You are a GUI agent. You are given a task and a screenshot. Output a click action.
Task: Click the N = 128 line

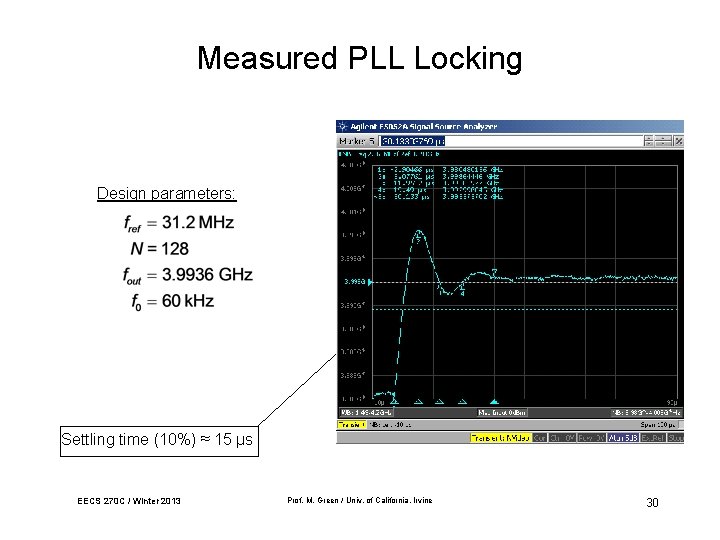point(160,248)
